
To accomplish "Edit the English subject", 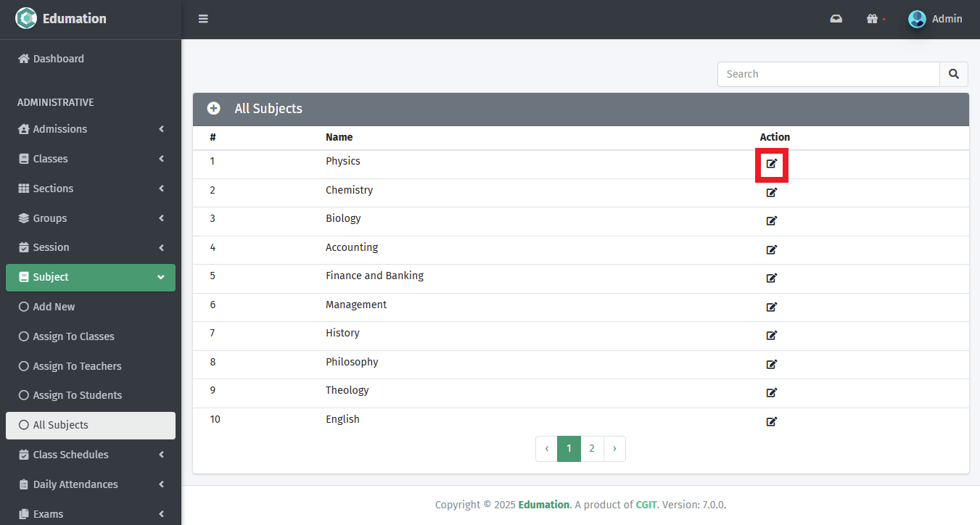I will (x=772, y=421).
